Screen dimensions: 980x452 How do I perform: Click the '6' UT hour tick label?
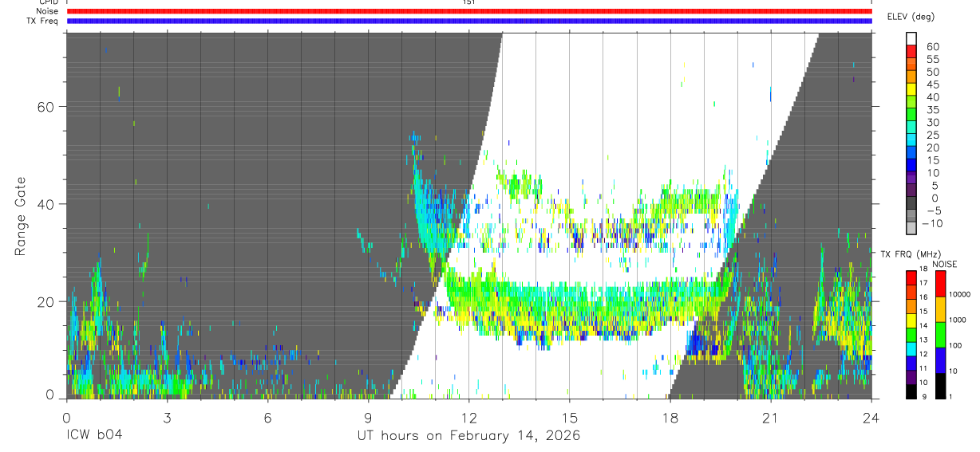click(x=268, y=418)
